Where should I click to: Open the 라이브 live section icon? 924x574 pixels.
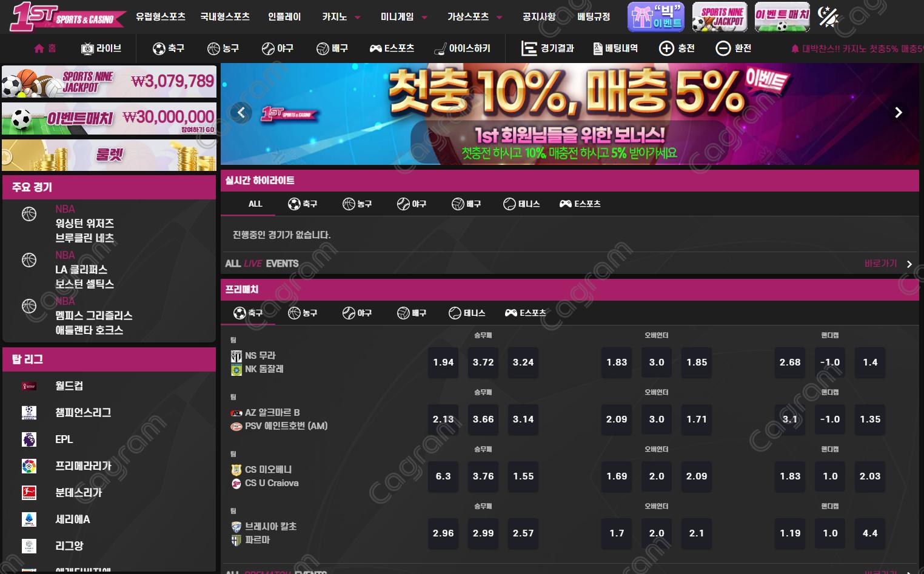(x=88, y=48)
